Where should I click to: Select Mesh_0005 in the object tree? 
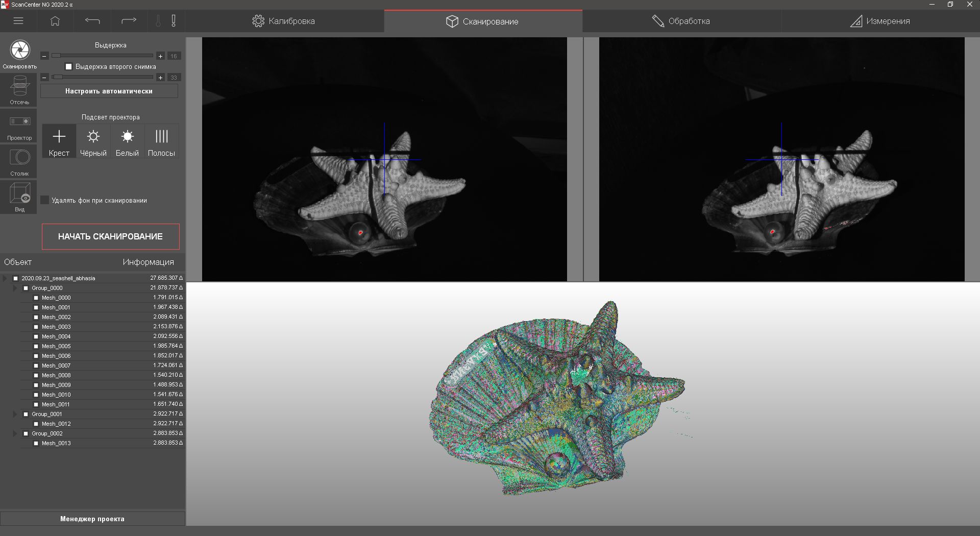[x=56, y=346]
